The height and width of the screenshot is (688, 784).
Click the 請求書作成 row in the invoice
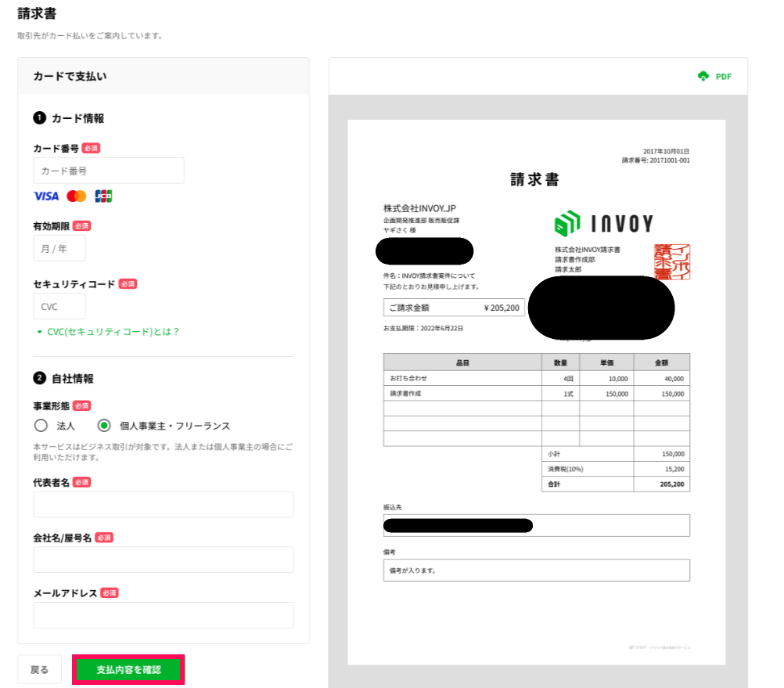click(x=537, y=394)
